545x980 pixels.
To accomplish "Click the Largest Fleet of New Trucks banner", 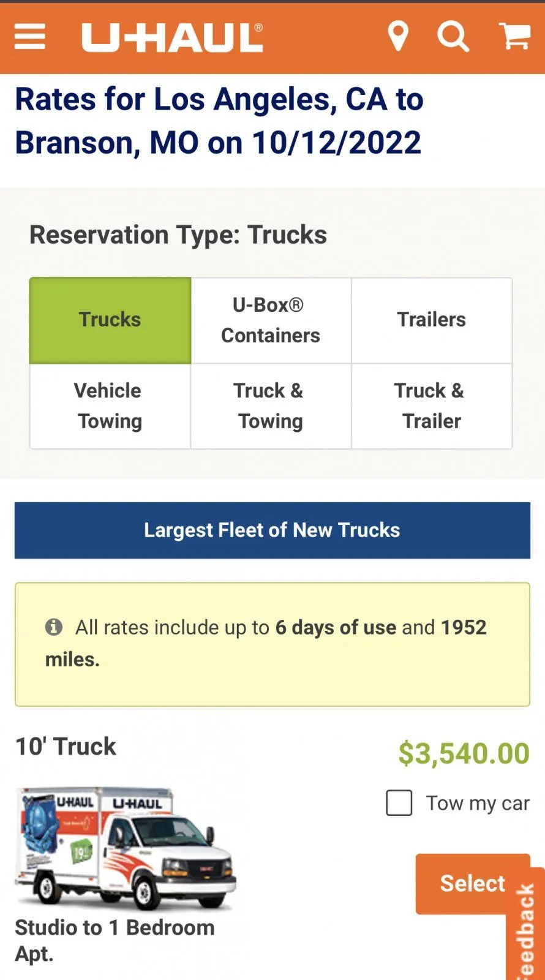I will (x=272, y=530).
